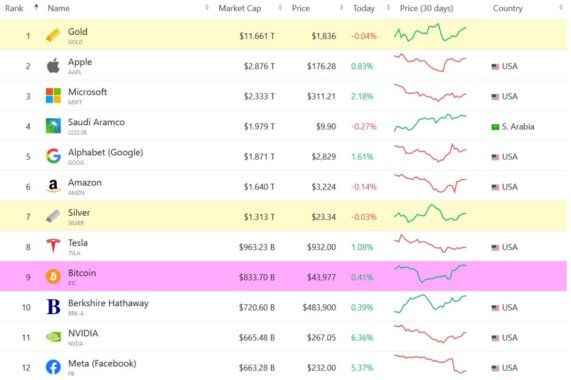Open the Tesla company link

point(78,243)
